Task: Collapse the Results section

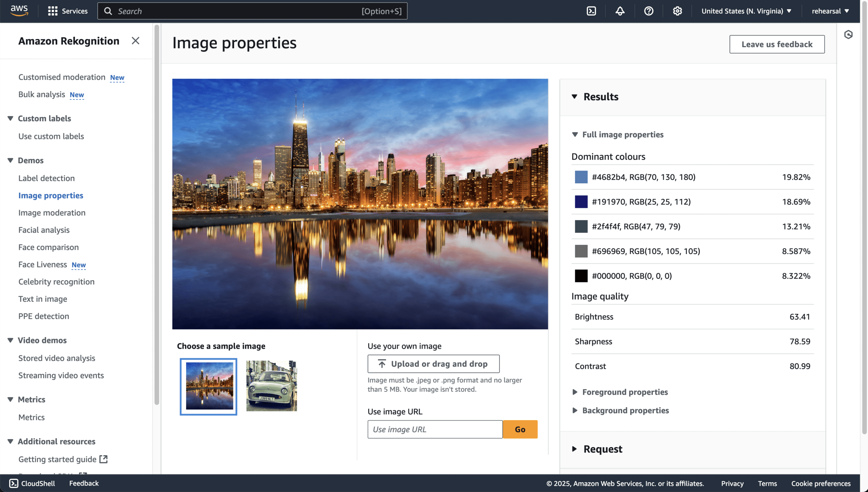Action: click(x=574, y=97)
